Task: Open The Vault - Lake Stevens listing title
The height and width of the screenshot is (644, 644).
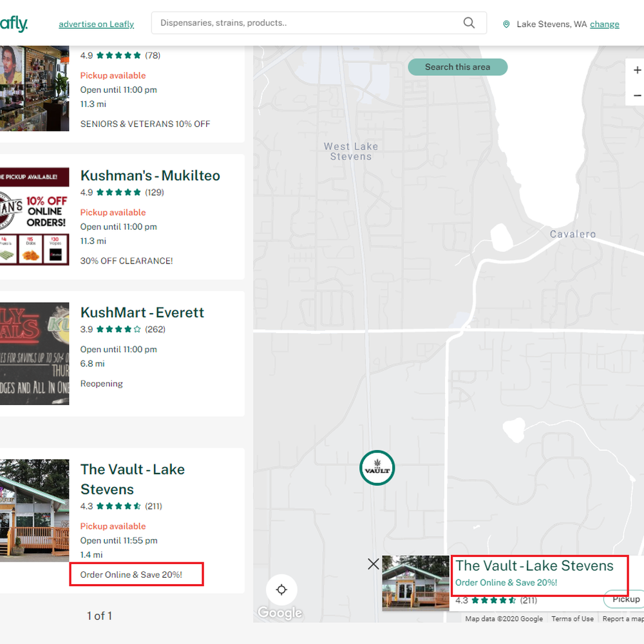Action: click(132, 479)
